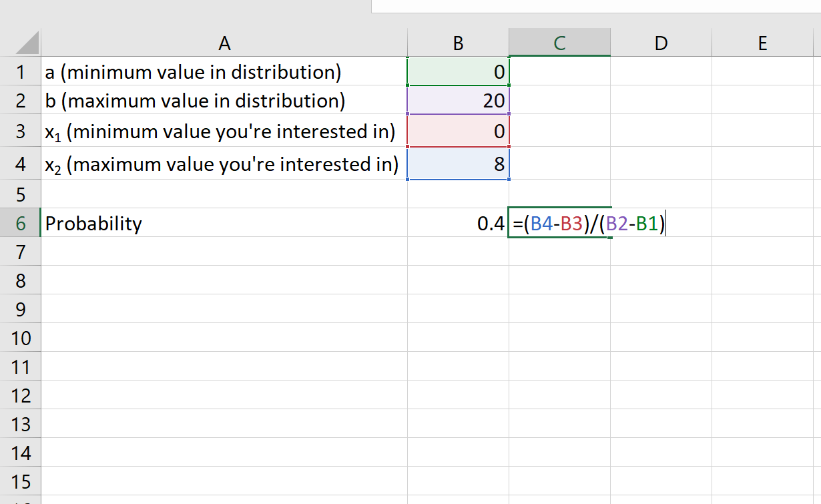The height and width of the screenshot is (504, 821).
Task: Select row 11 header
Action: pos(21,366)
